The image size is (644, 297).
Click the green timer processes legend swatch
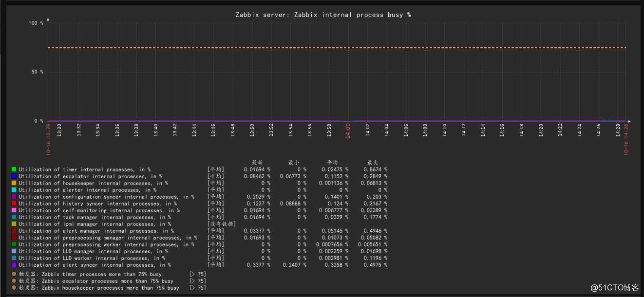click(14, 169)
